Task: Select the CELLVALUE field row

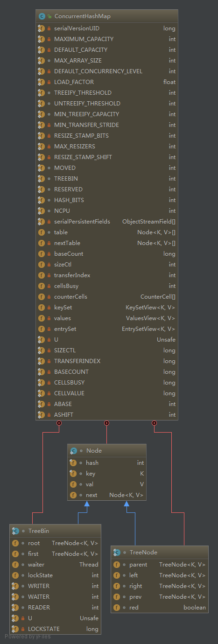Action: coord(107,393)
